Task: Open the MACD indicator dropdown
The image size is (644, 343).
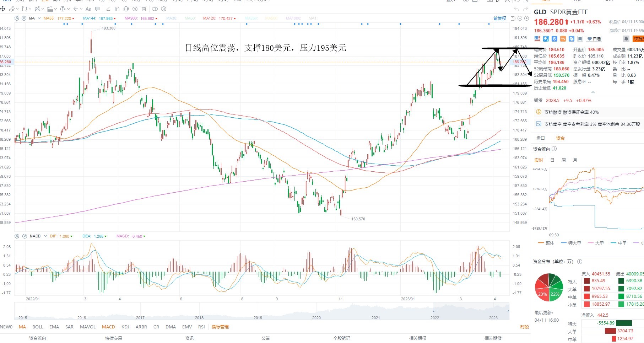Action: pos(45,236)
